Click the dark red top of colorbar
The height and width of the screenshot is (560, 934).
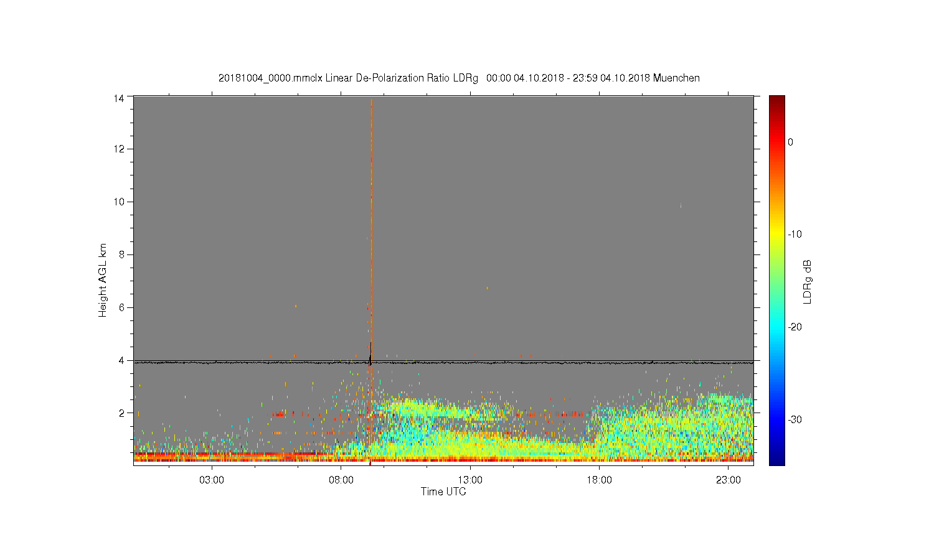point(777,101)
